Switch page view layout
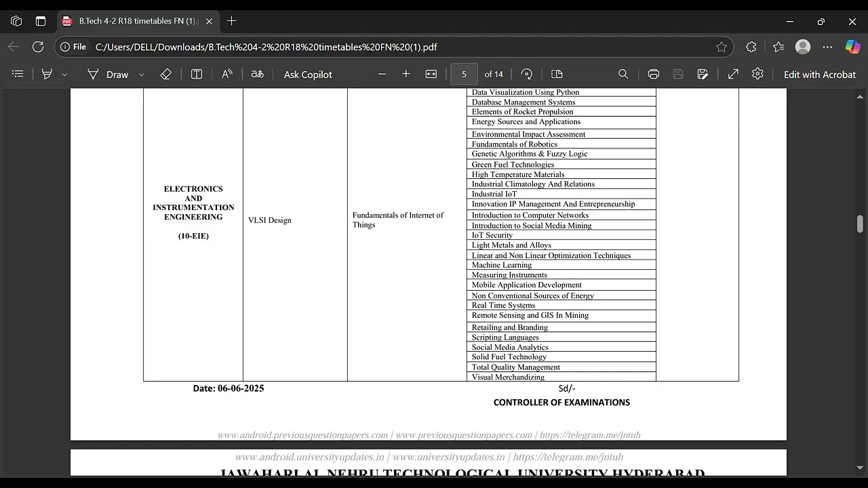This screenshot has width=868, height=488. (x=557, y=74)
